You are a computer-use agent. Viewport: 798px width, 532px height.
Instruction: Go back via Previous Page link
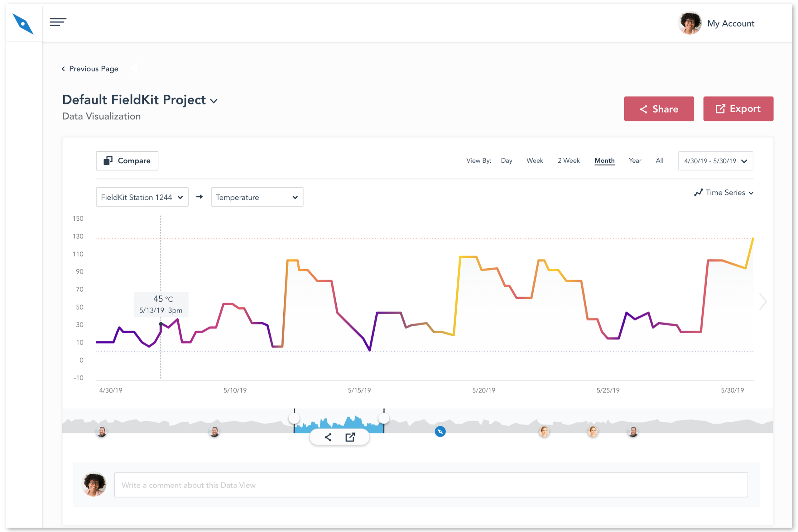(x=90, y=69)
